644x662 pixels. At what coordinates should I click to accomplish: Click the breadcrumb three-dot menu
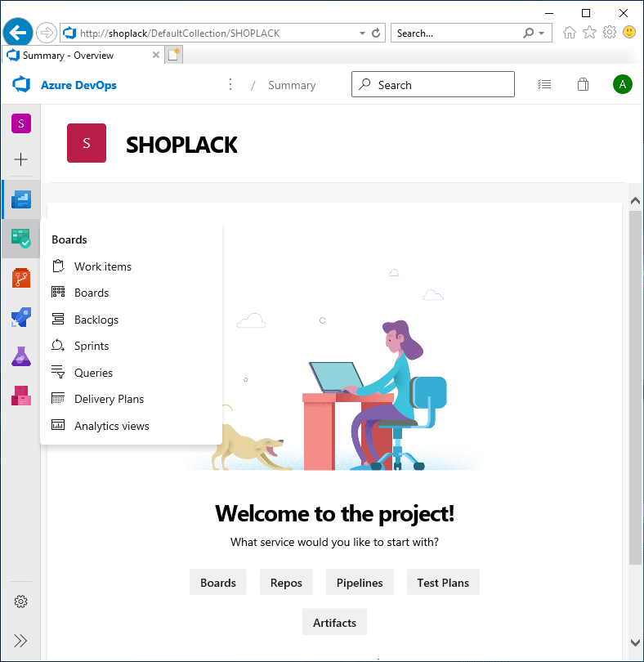[230, 84]
